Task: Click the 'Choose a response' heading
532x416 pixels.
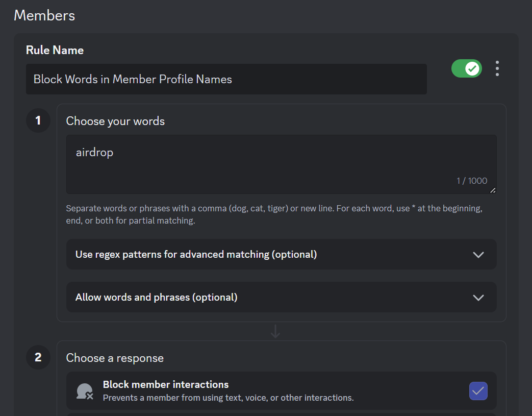Action: [x=115, y=358]
